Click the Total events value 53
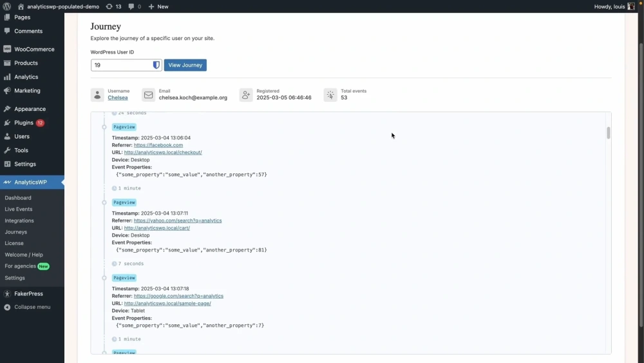This screenshot has height=363, width=644. coord(344,98)
